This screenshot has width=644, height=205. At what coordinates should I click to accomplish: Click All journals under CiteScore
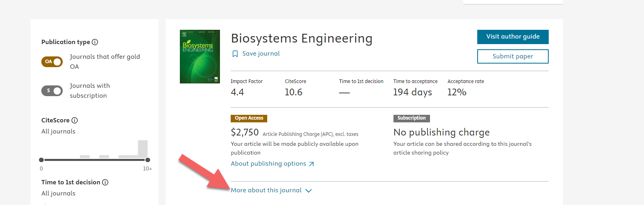[x=58, y=132]
